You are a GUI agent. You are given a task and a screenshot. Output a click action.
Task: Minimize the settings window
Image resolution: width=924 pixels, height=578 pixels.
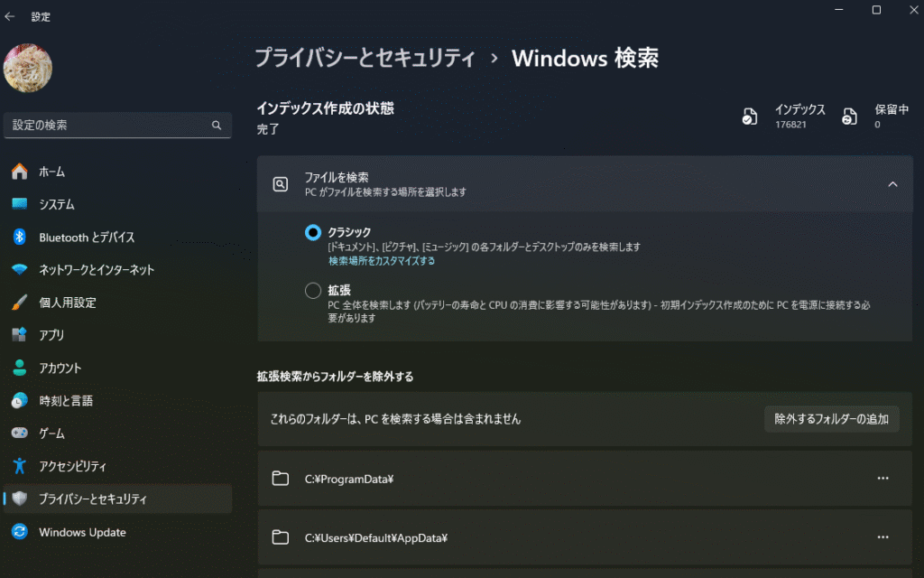coord(839,10)
